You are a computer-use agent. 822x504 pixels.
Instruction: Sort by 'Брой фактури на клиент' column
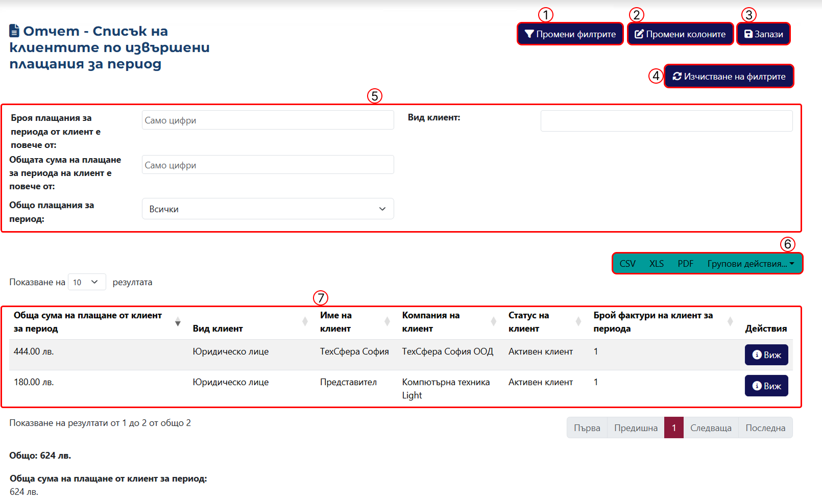pyautogui.click(x=664, y=322)
